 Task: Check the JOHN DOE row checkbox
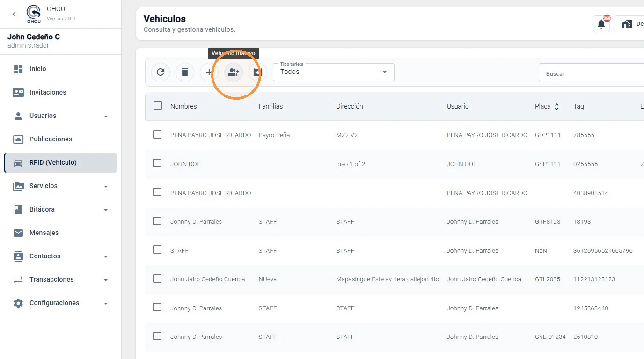[157, 163]
